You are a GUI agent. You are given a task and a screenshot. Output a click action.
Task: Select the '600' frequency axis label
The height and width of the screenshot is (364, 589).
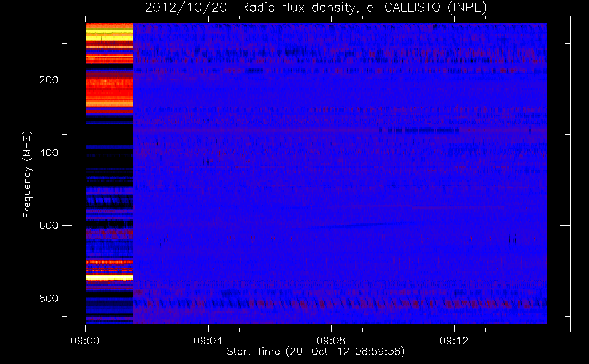click(x=49, y=226)
